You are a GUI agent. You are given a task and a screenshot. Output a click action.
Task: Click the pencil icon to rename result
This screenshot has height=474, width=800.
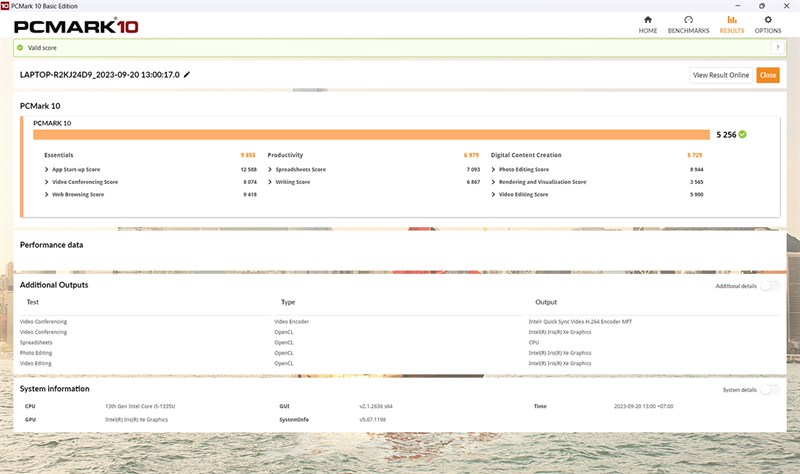187,74
